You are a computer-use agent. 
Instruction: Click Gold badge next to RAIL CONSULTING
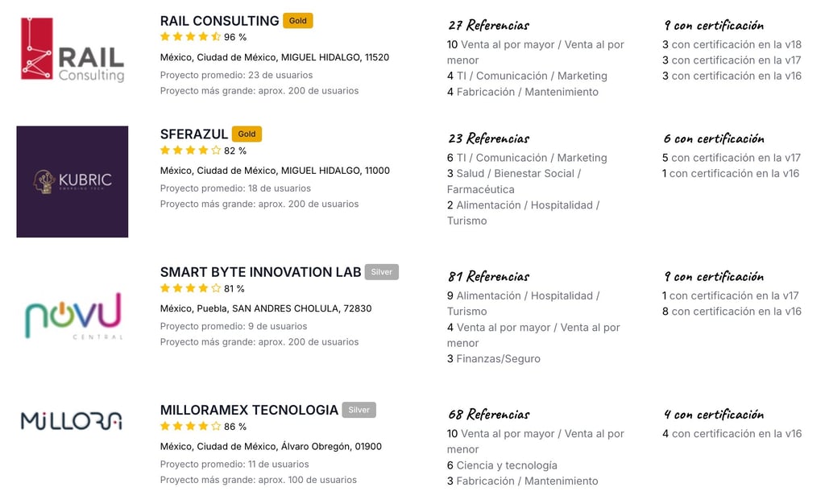[298, 20]
